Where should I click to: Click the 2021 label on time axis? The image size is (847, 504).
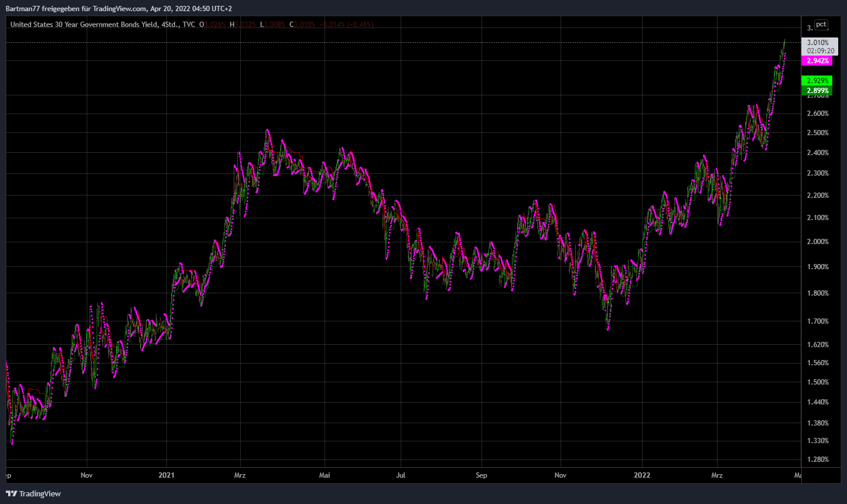coord(167,475)
